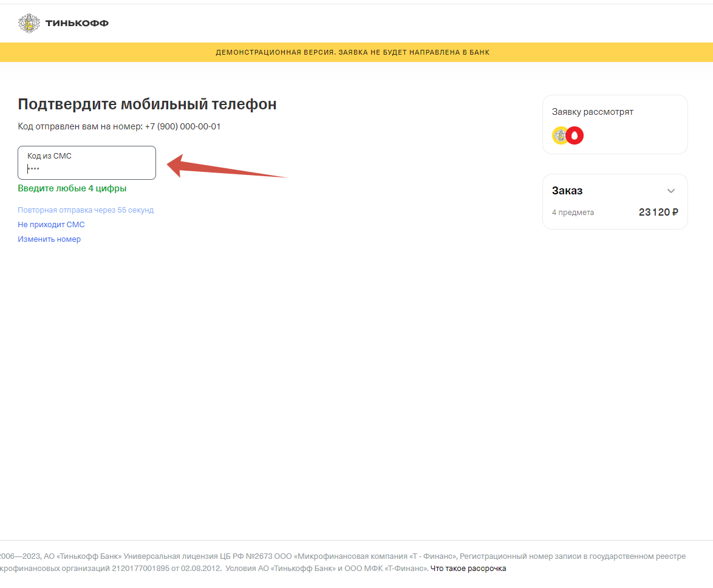713x588 pixels.
Task: Click the yellow demo version banner
Action: (x=352, y=52)
